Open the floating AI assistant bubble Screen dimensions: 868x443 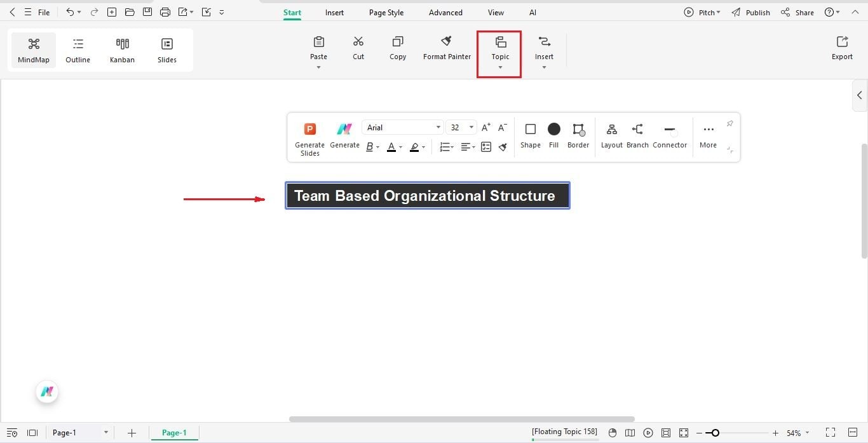click(47, 392)
